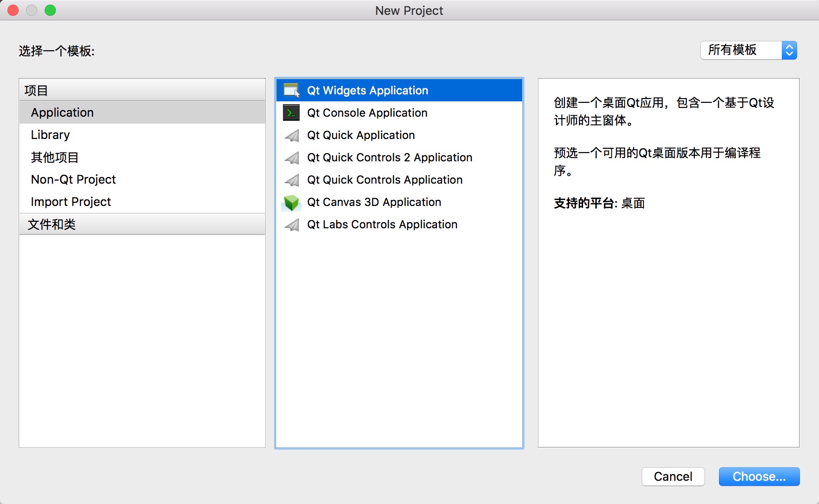Select Qt Quick Controls 2 Application template

tap(399, 157)
